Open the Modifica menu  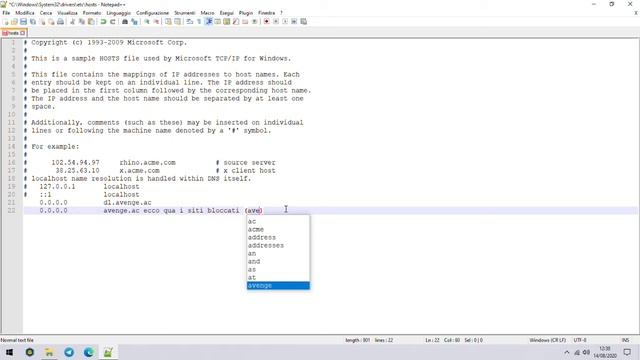pos(25,13)
